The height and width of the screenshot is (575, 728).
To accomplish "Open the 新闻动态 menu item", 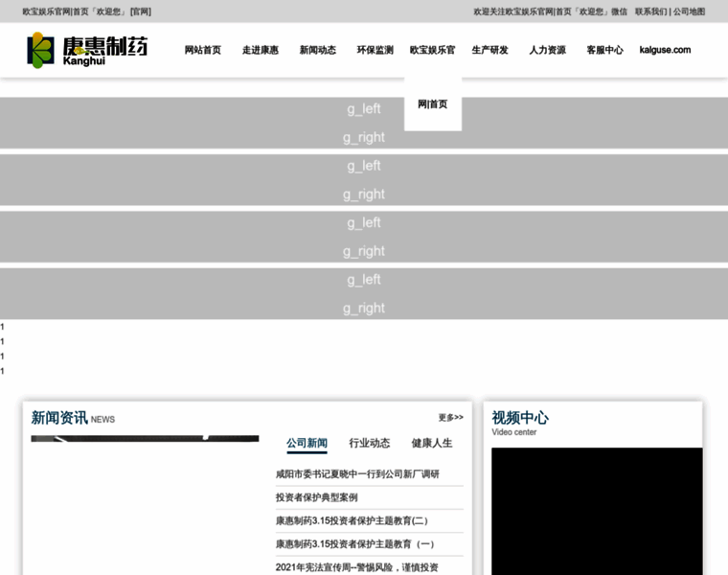I will tap(318, 50).
